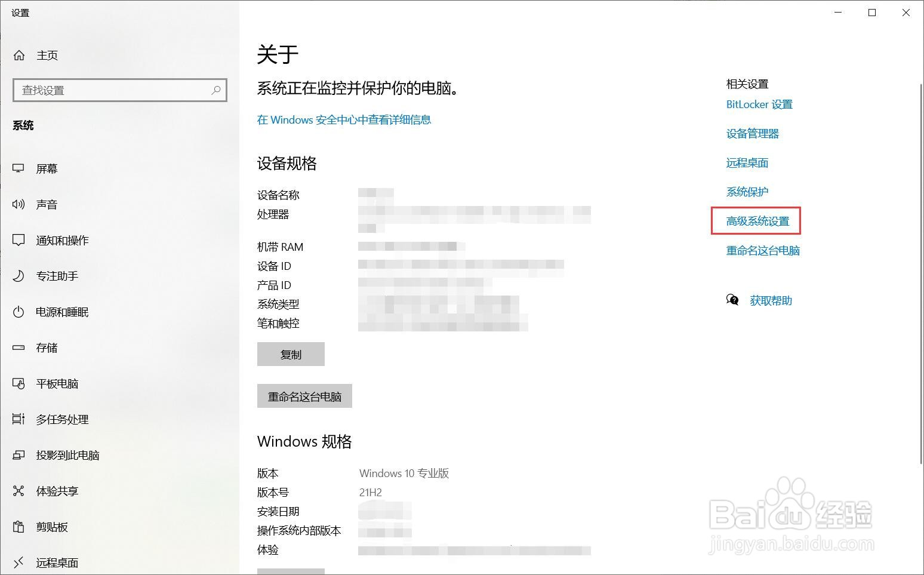The height and width of the screenshot is (575, 924).
Task: Select the multitasking (多任务处理) icon
Action: click(x=19, y=419)
